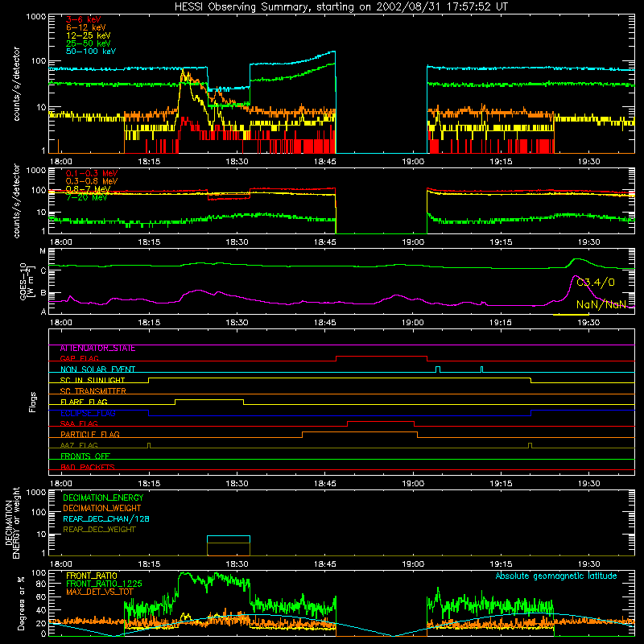Click the SAA_FLAG label
Viewport: 644px width, 644px height.
click(x=79, y=423)
